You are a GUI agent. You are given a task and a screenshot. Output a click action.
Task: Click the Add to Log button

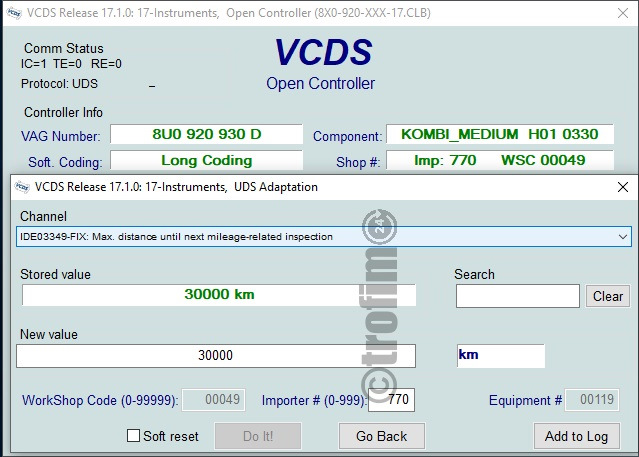[577, 436]
